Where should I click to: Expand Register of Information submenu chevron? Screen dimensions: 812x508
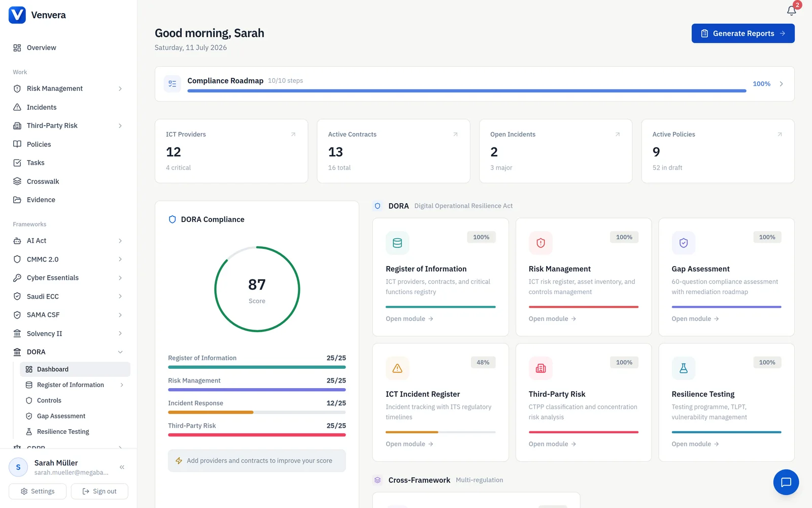click(122, 385)
